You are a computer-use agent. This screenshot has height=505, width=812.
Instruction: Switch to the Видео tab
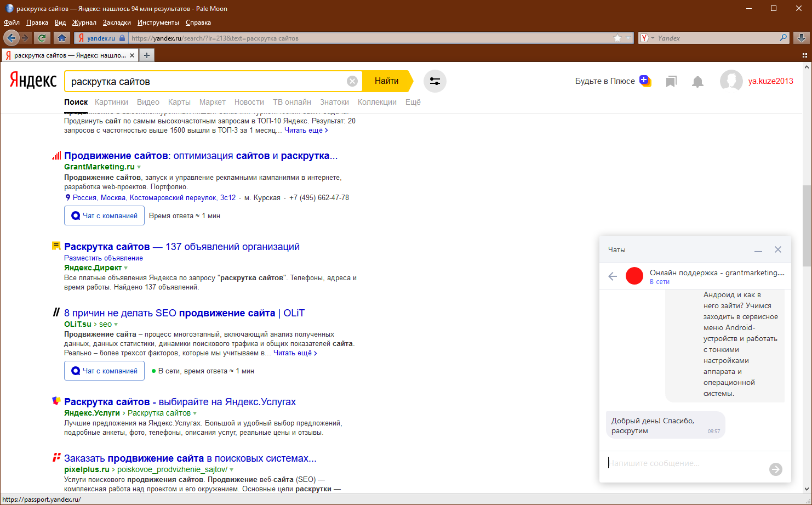point(148,102)
